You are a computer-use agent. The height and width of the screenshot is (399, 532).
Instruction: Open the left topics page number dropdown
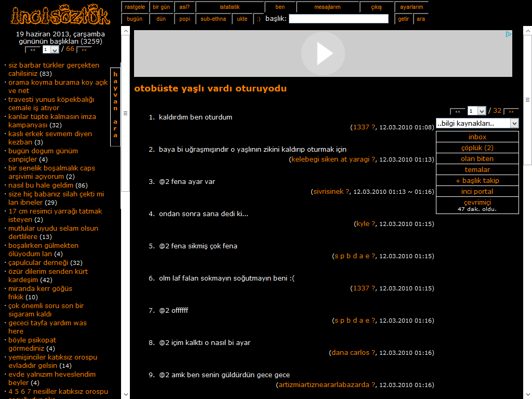50,49
